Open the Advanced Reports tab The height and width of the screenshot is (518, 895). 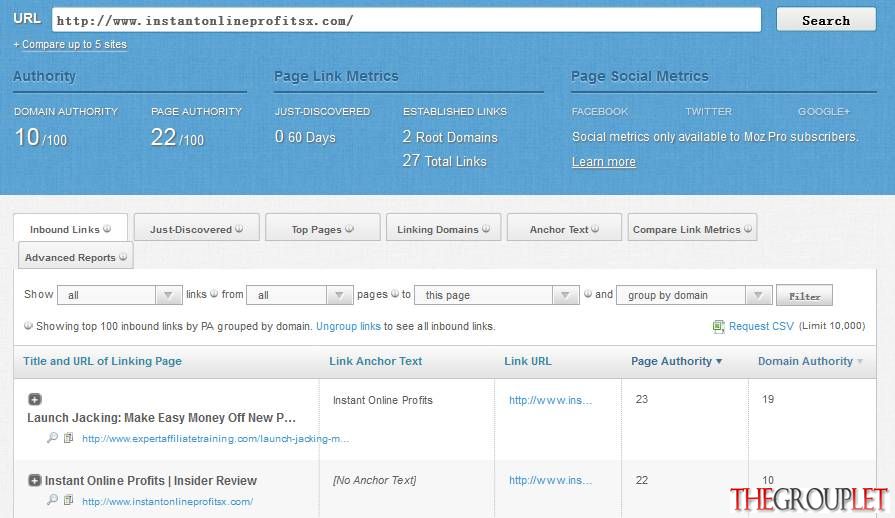tap(76, 257)
